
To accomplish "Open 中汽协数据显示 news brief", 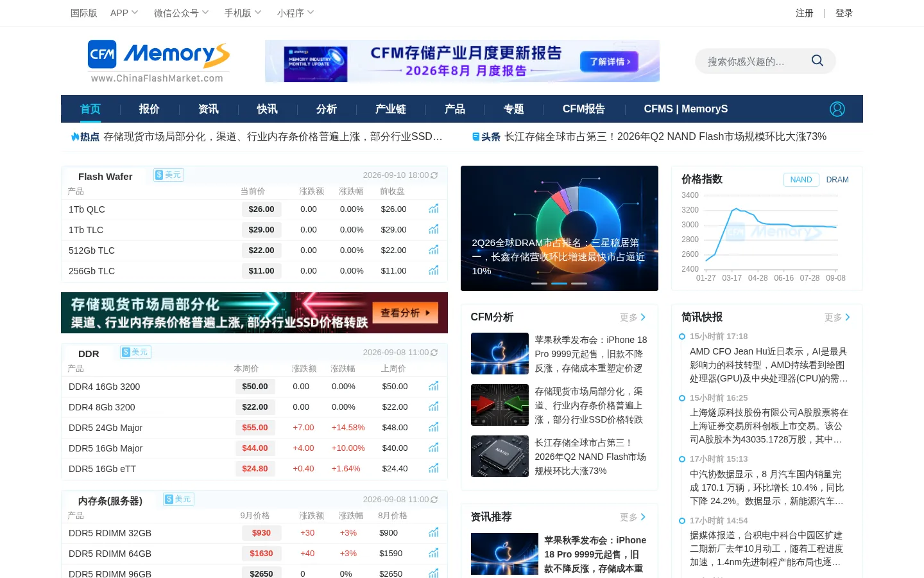I will (x=767, y=487).
